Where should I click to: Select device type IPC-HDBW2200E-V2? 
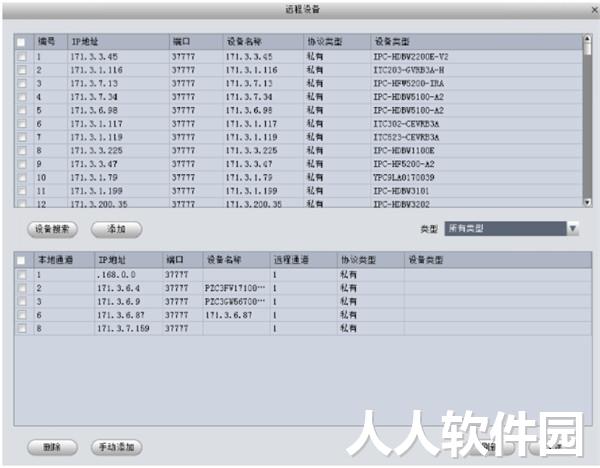411,57
